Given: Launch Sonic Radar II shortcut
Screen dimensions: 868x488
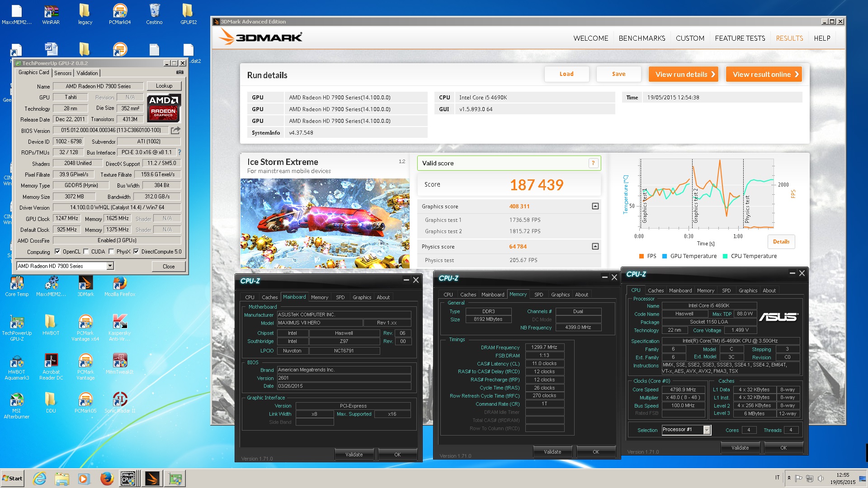Looking at the screenshot, I should [x=120, y=403].
